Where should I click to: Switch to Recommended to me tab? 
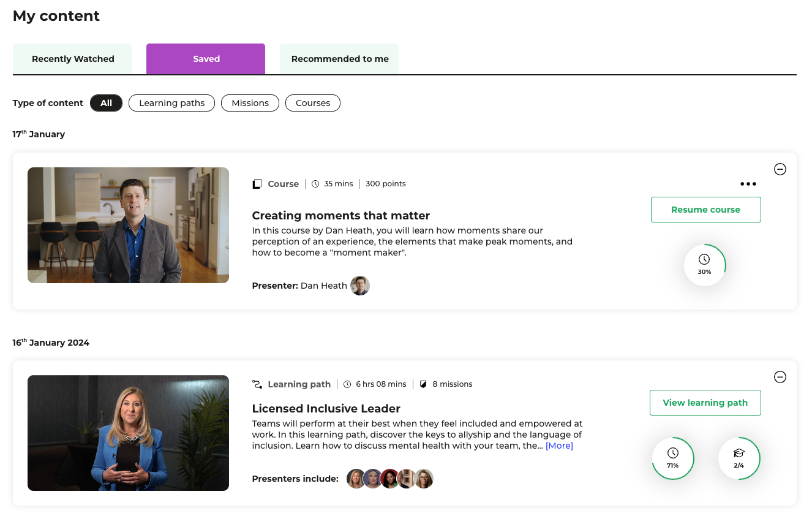pos(339,59)
